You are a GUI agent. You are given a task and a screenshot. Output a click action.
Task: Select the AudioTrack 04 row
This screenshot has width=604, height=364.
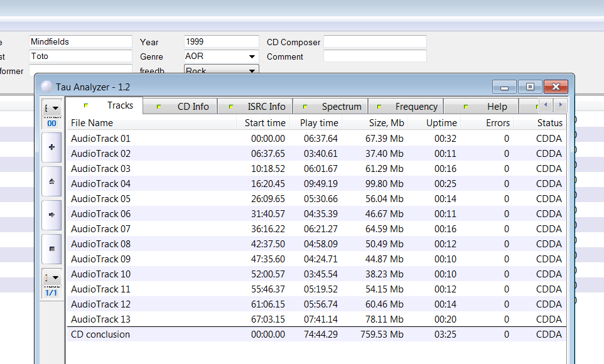point(316,184)
